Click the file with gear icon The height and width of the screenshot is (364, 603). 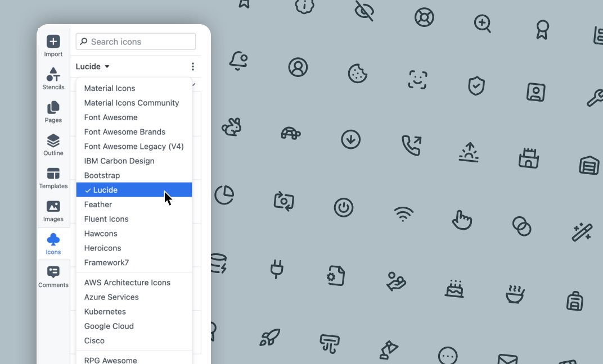(x=336, y=275)
